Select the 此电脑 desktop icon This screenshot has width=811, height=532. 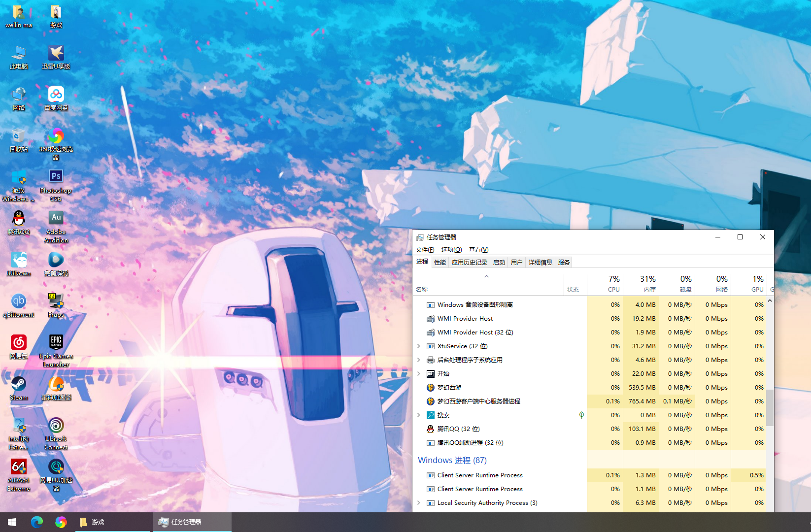pyautogui.click(x=19, y=58)
